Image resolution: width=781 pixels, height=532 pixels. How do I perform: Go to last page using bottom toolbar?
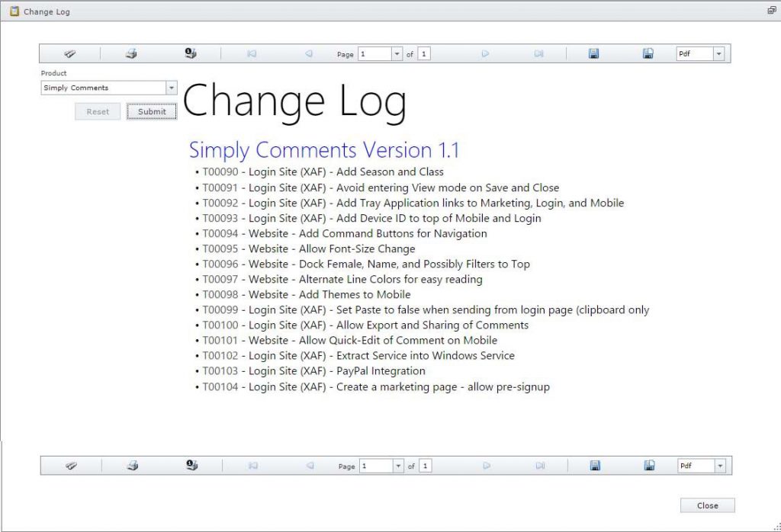[541, 466]
